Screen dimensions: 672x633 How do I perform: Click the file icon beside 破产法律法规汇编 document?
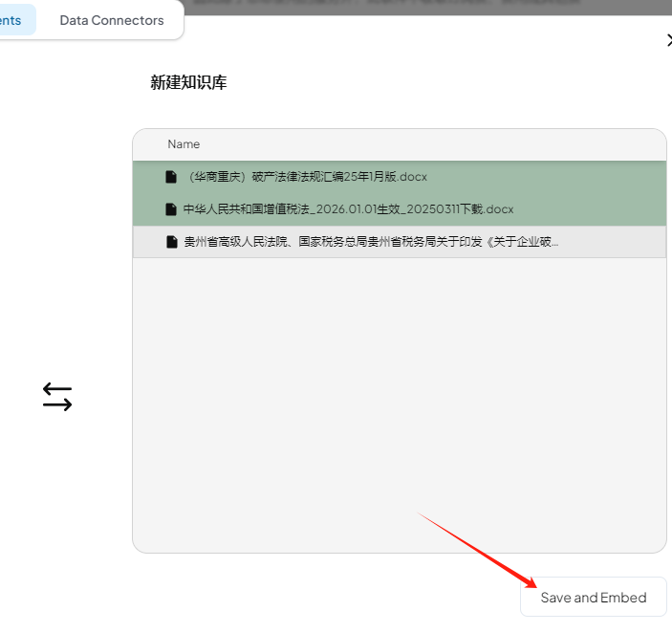tap(171, 177)
